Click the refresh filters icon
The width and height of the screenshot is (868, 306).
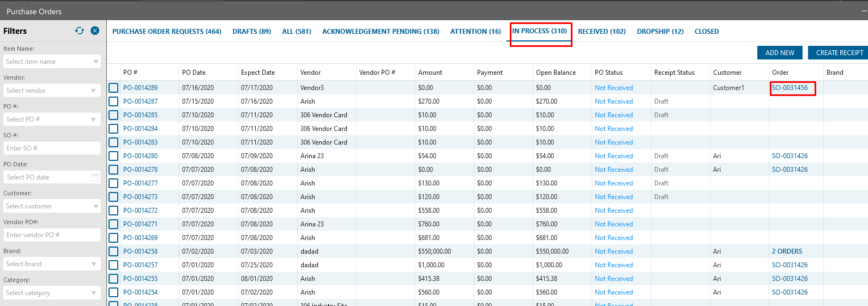(80, 31)
